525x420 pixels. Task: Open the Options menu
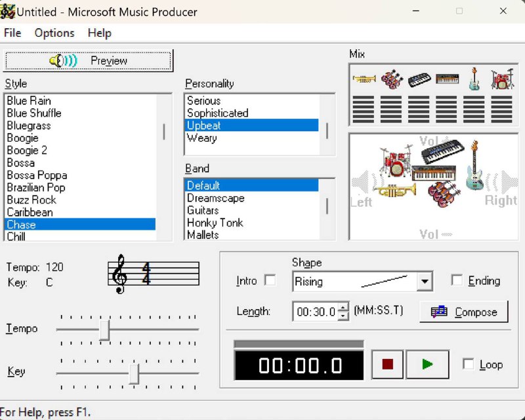click(54, 33)
